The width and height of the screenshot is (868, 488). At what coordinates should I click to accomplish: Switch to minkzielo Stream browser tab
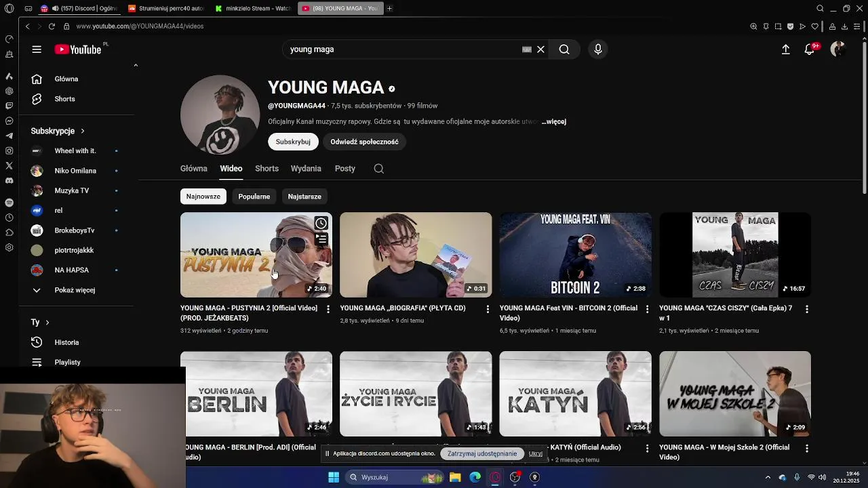click(252, 8)
